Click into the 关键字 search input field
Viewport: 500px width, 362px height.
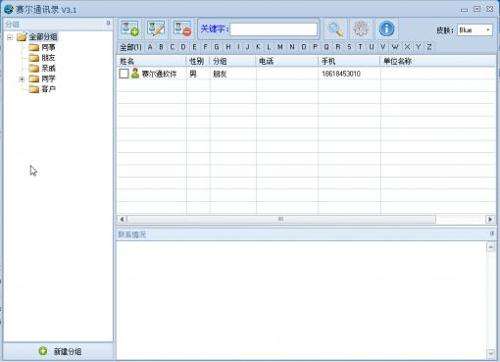click(x=274, y=29)
